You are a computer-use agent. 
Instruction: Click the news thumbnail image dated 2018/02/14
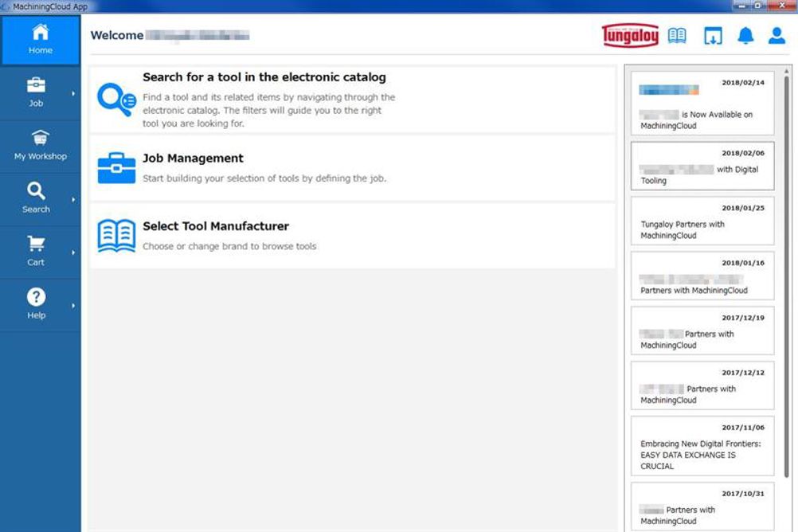[669, 90]
